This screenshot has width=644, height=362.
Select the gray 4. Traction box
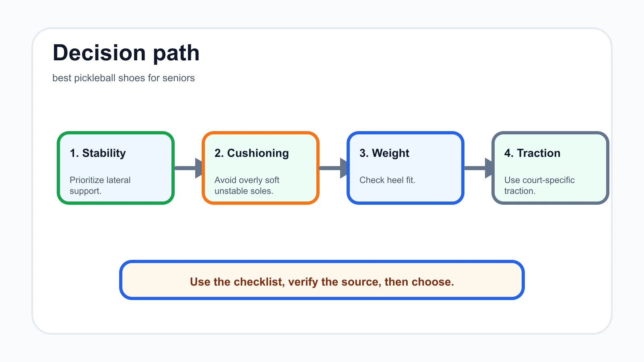[550, 168]
